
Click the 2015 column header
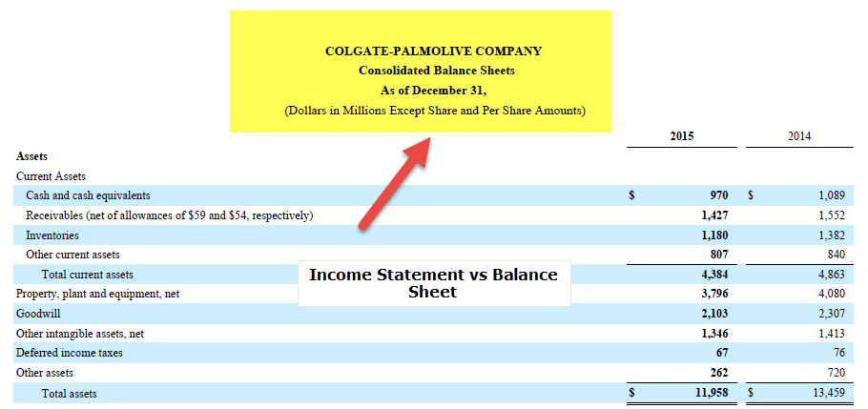tap(682, 136)
